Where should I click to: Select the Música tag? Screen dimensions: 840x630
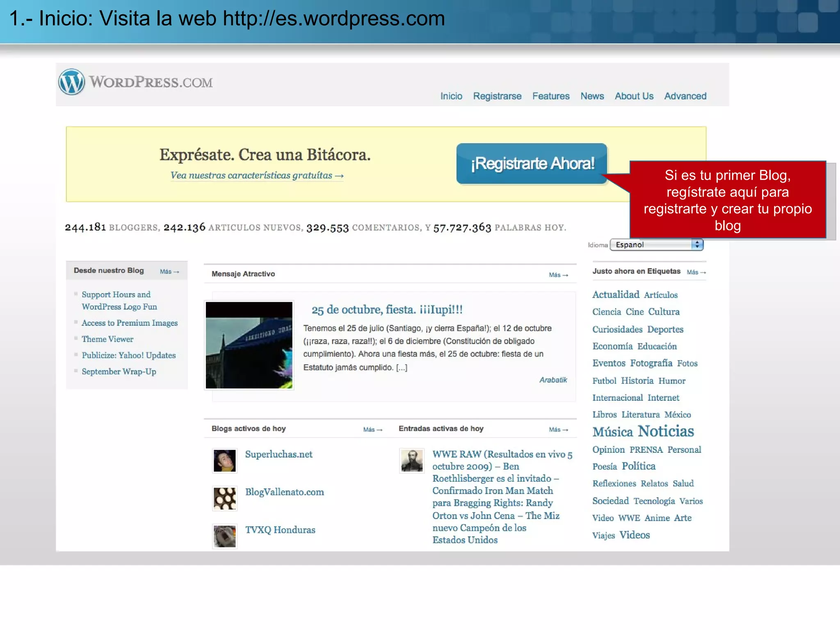(613, 432)
